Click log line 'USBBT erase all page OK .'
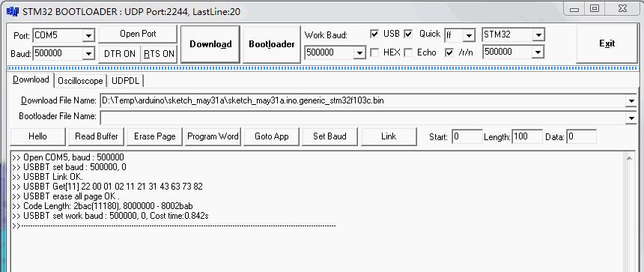This screenshot has height=272, width=644. (x=66, y=196)
